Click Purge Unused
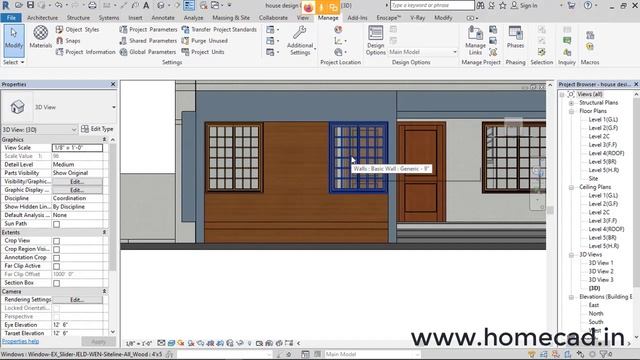Screen dimensions: 640x360 pyautogui.click(x=204, y=41)
